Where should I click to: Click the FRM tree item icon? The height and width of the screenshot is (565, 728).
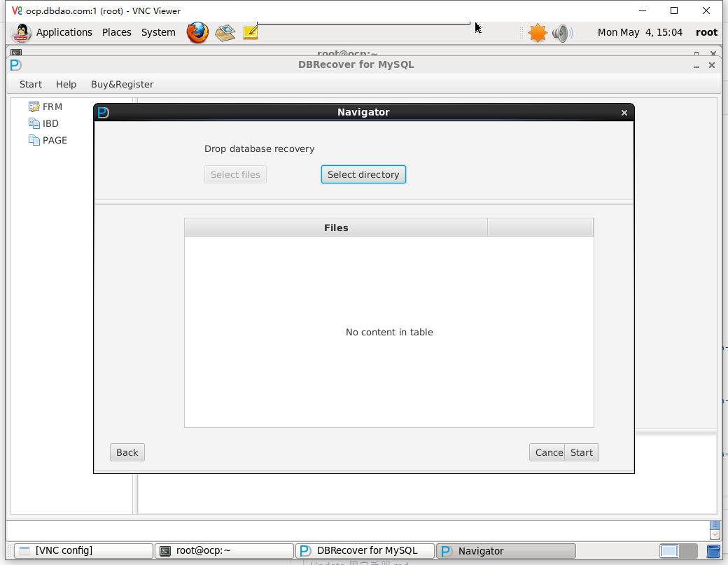[34, 106]
